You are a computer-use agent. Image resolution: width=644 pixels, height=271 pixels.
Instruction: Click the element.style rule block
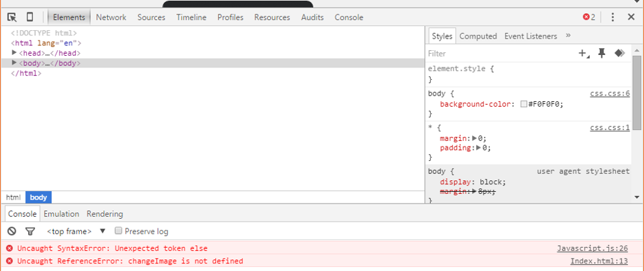tap(528, 74)
